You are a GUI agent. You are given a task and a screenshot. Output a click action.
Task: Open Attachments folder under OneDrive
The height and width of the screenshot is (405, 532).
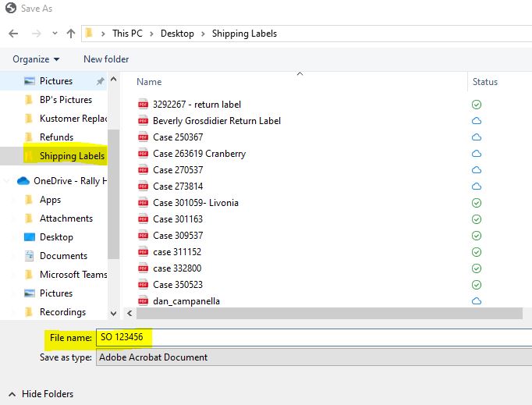tap(66, 218)
